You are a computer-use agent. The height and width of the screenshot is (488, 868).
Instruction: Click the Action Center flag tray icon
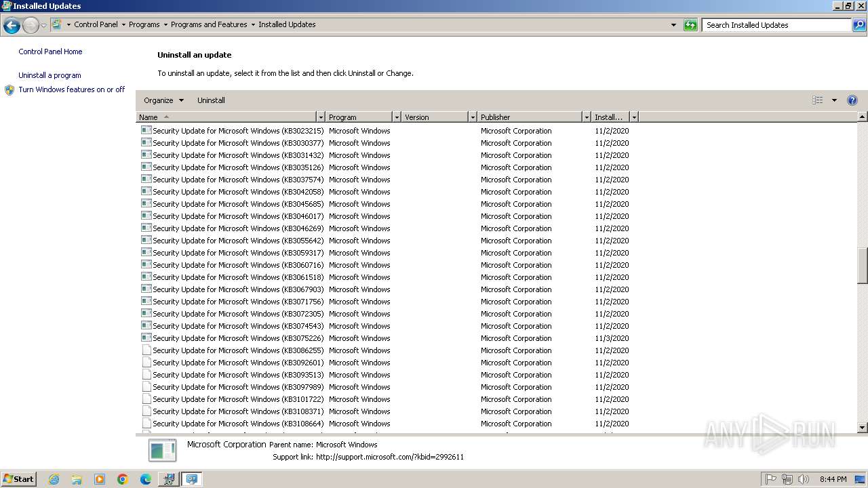pos(771,479)
